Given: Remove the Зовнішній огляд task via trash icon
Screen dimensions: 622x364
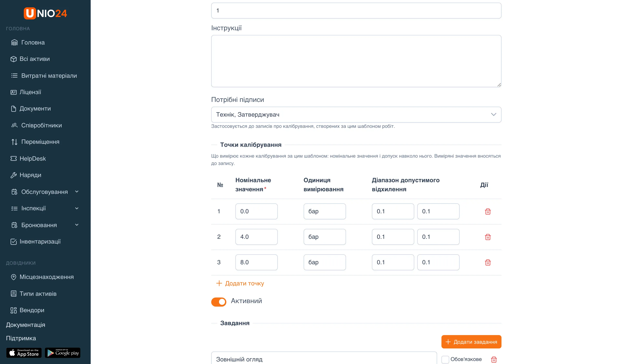Looking at the screenshot, I should click(494, 359).
